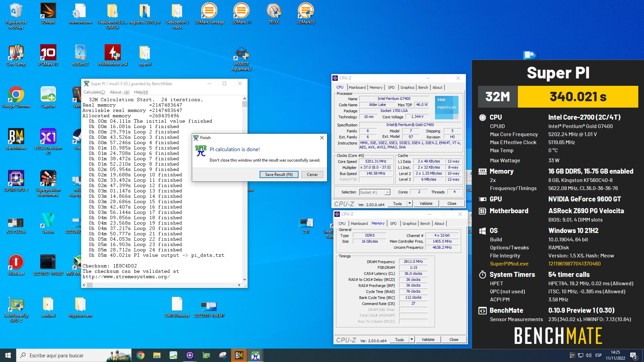Open the notification center icon
This screenshot has height=362, width=644.
(x=634, y=355)
